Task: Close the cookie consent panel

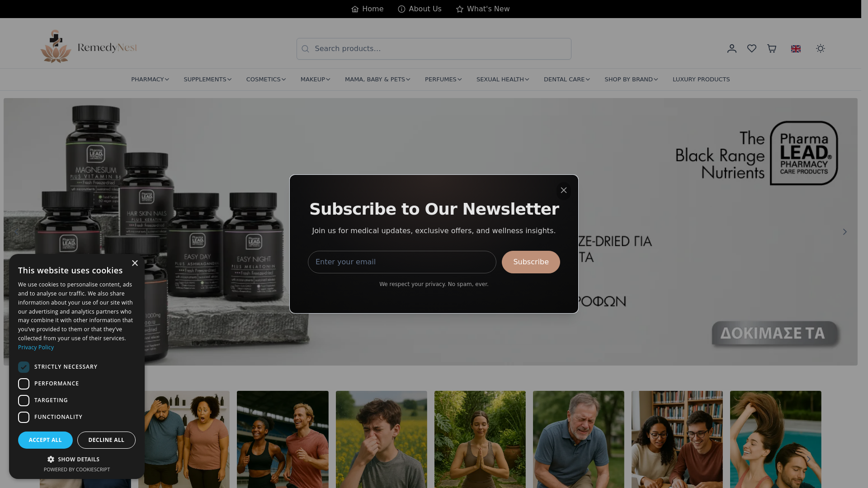Action: tap(135, 263)
